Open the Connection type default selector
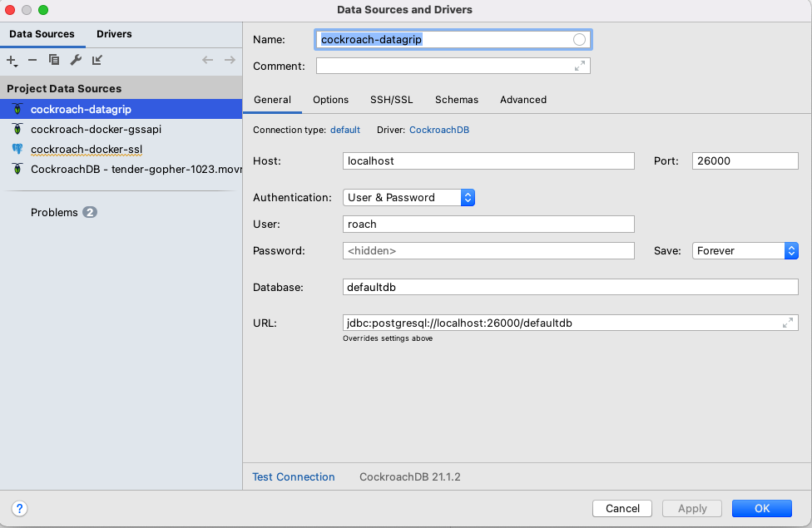Viewport: 812px width, 528px height. pyautogui.click(x=345, y=130)
